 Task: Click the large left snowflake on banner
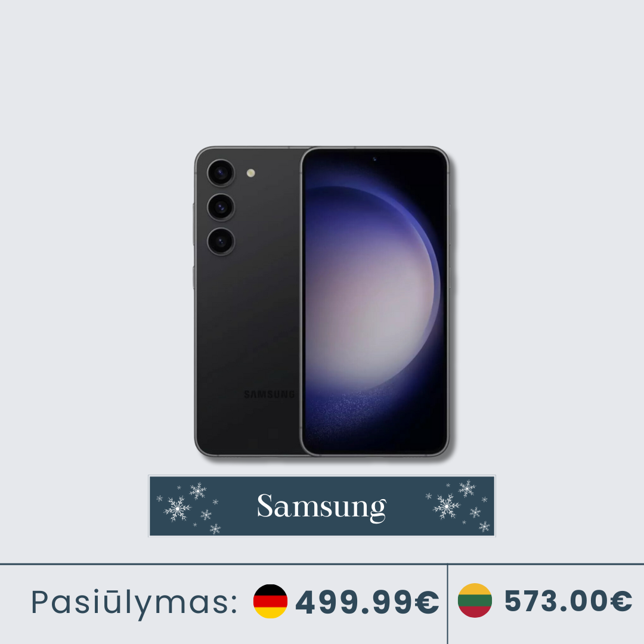click(177, 509)
